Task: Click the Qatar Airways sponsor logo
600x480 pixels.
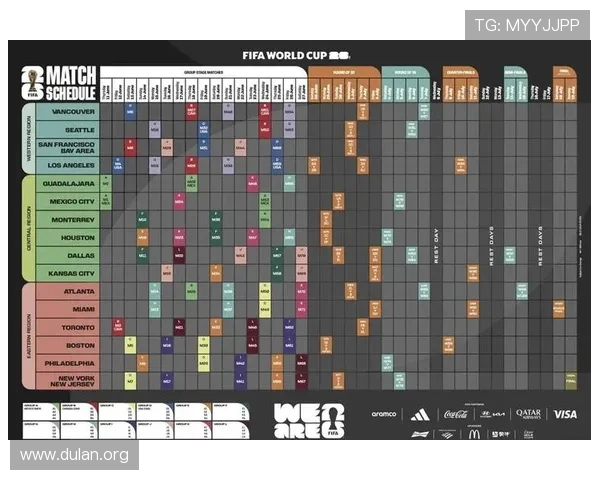Action: click(528, 414)
